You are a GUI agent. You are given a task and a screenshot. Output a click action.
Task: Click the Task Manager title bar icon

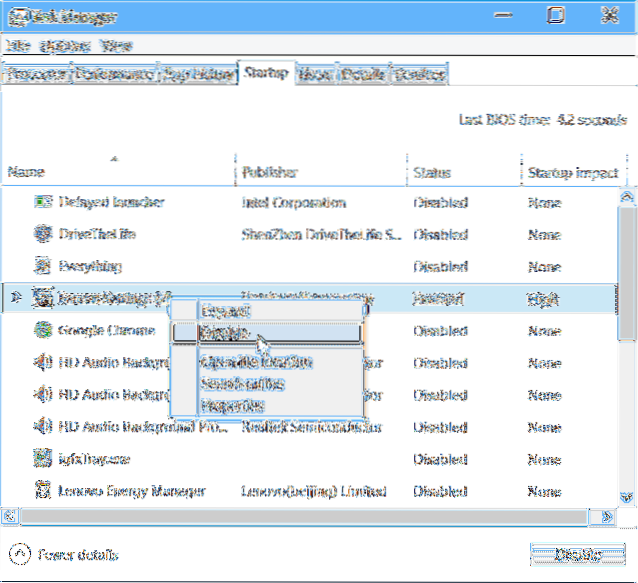[x=14, y=15]
